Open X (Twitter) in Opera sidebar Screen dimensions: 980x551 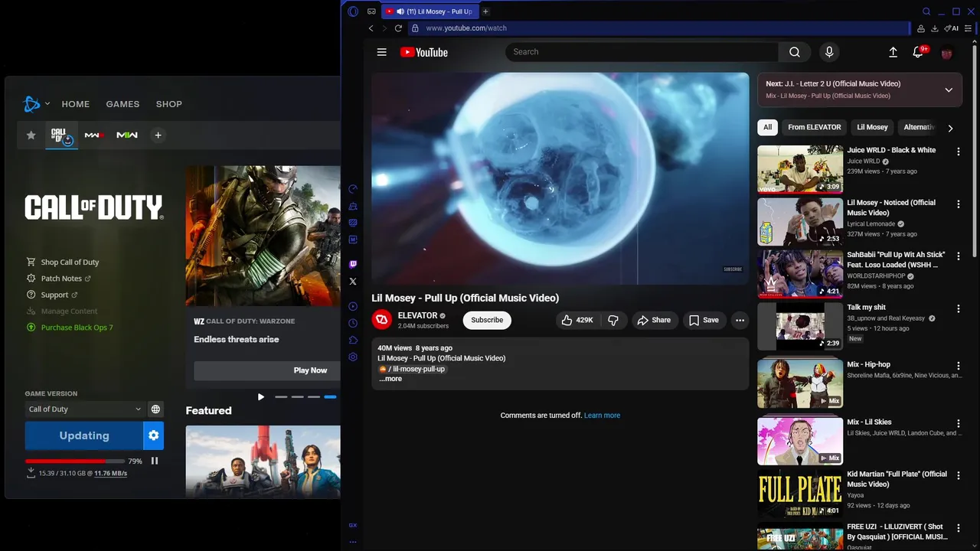tap(353, 281)
